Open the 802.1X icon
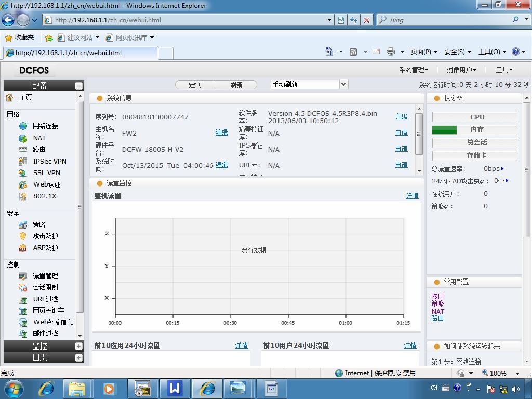The image size is (532, 399). point(23,196)
